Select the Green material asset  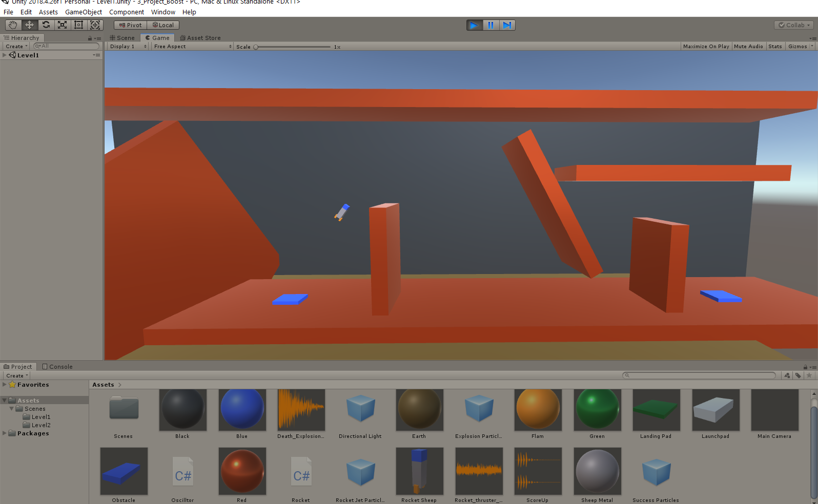(x=597, y=414)
